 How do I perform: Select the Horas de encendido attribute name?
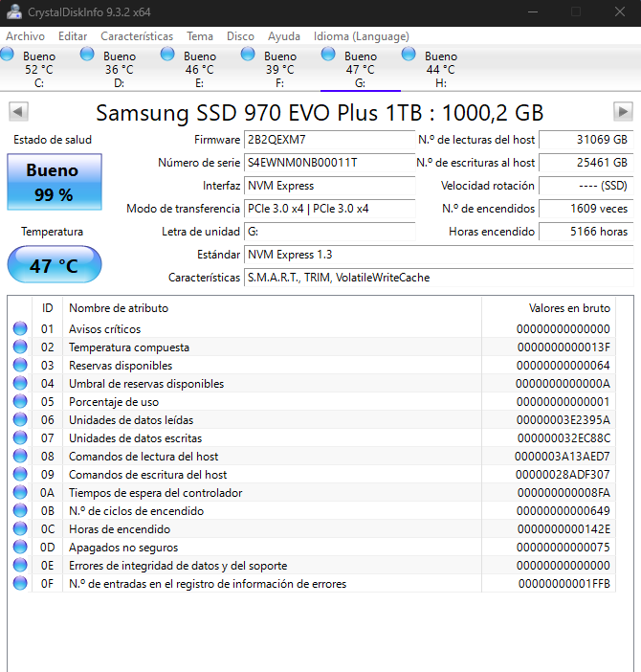click(x=120, y=529)
